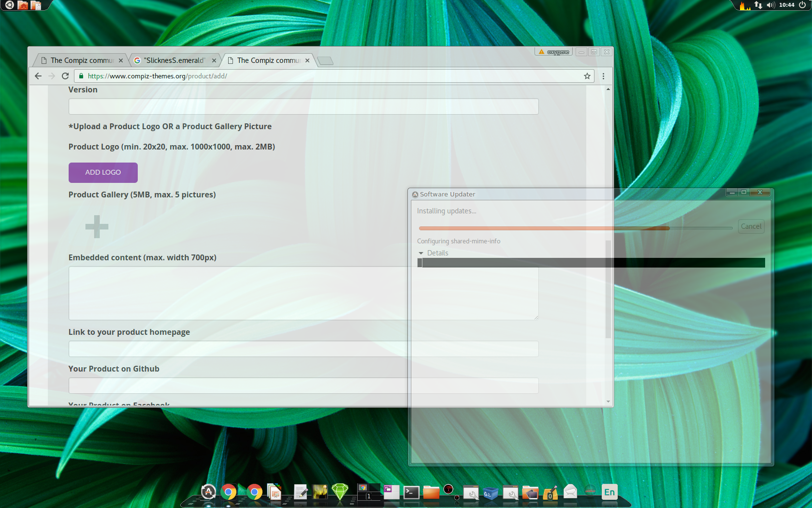Launch the terminal icon in dock
Image resolution: width=812 pixels, height=508 pixels.
(411, 493)
